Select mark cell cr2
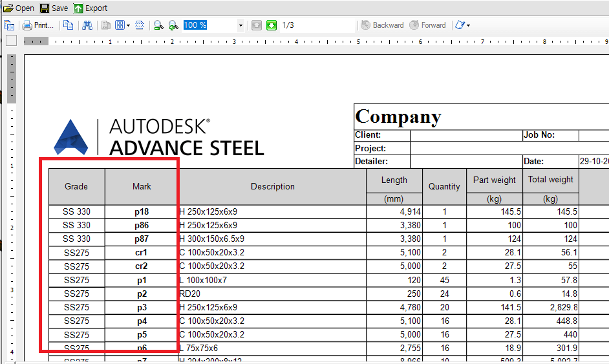609x364 pixels. [x=142, y=266]
